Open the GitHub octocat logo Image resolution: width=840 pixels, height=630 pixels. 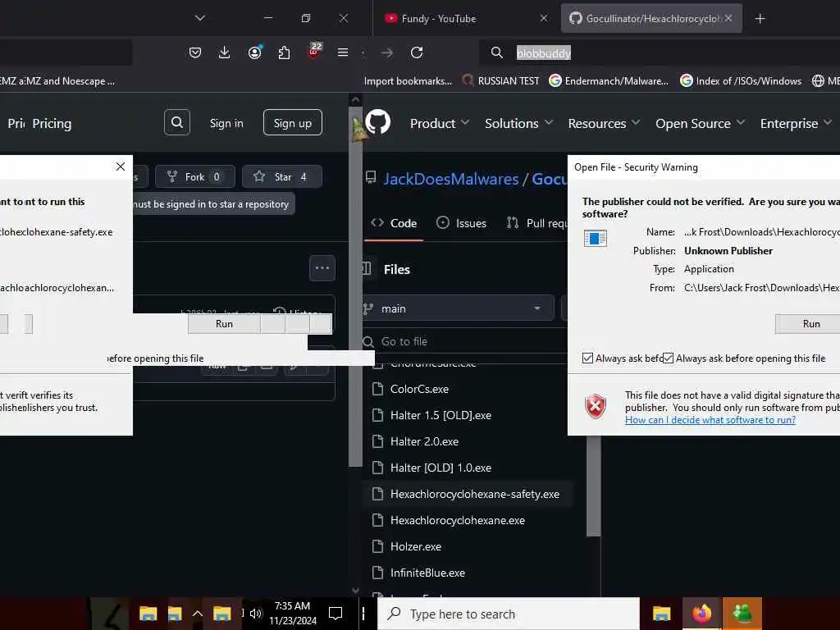378,123
